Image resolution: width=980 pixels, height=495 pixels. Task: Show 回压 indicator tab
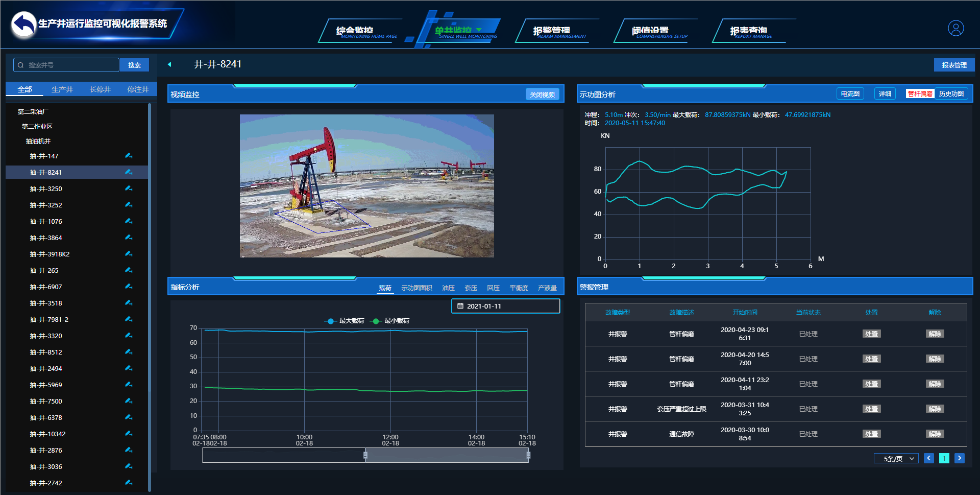click(x=493, y=288)
